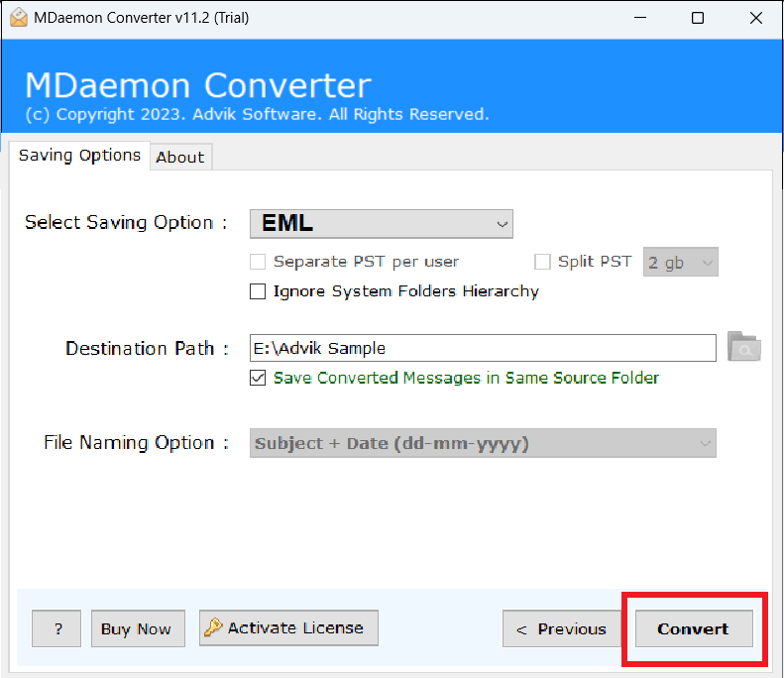Open the 2 gb split size dropdown
Screen dimensions: 784x678
point(681,262)
